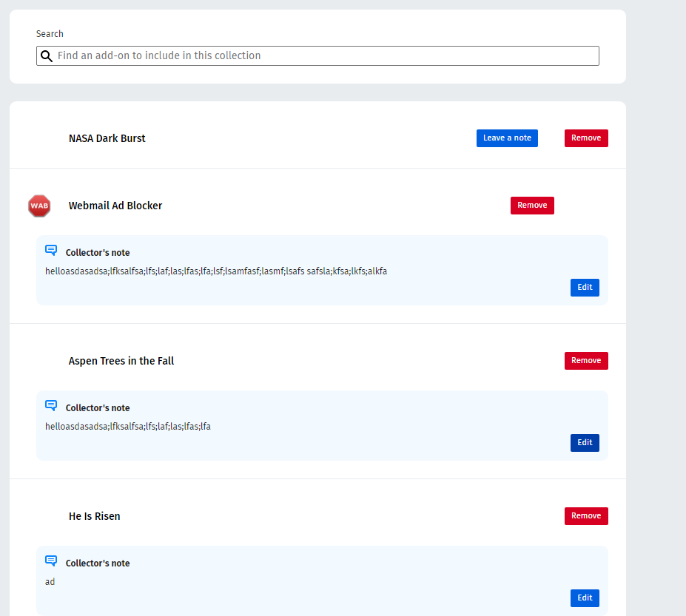Click the note icon for Aspen Trees
The width and height of the screenshot is (686, 616).
[51, 405]
